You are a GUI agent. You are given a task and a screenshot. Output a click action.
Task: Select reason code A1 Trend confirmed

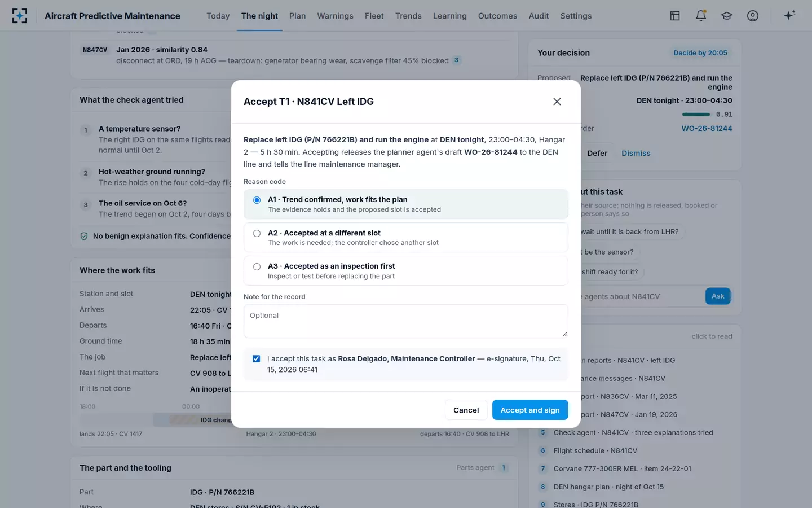pyautogui.click(x=406, y=204)
